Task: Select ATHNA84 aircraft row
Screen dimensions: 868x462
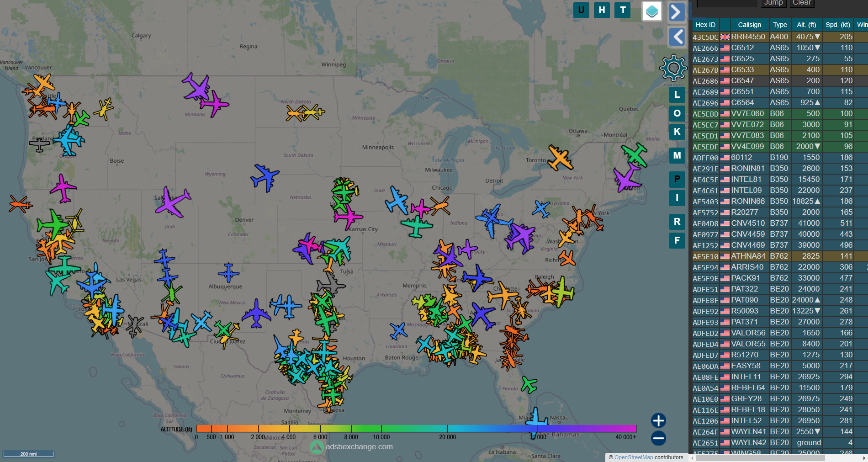Action: [780, 256]
